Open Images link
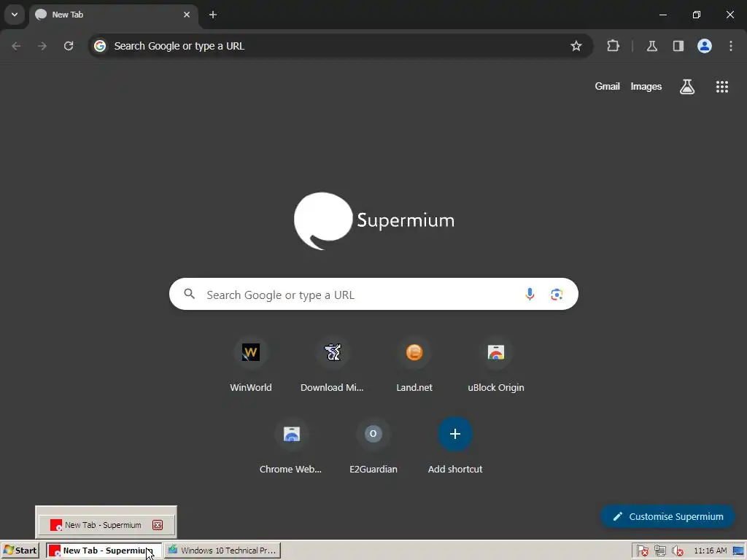The height and width of the screenshot is (560, 747). (646, 86)
